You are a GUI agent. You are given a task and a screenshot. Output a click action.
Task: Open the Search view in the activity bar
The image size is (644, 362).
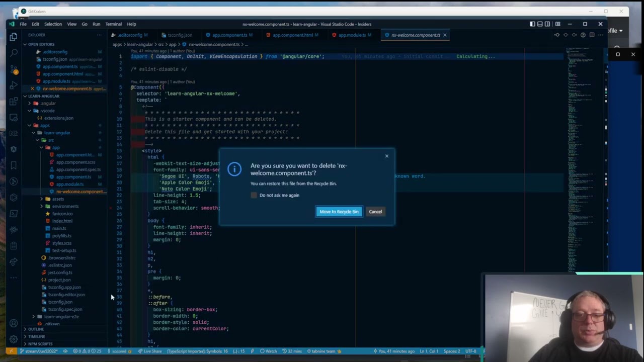coord(14,53)
